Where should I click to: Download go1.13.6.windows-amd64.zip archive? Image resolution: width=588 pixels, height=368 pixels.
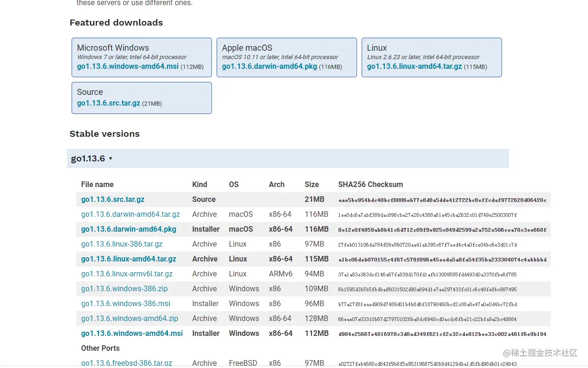[x=130, y=318]
